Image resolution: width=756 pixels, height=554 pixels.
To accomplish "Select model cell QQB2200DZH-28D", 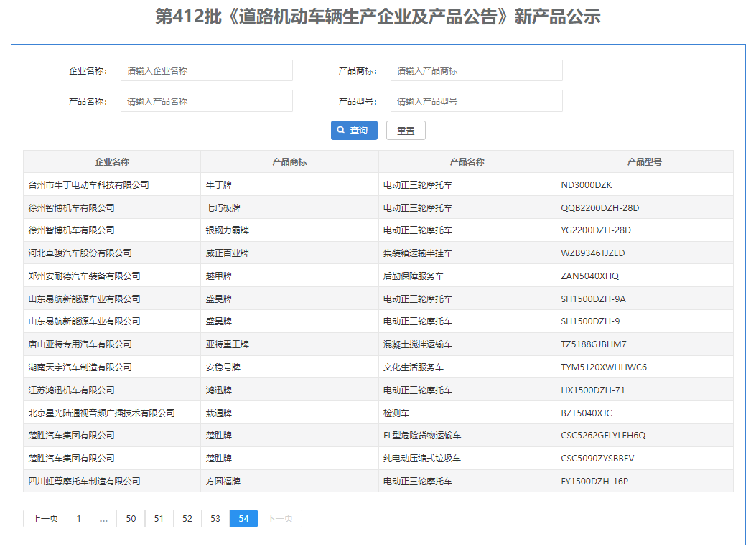I will tap(644, 207).
